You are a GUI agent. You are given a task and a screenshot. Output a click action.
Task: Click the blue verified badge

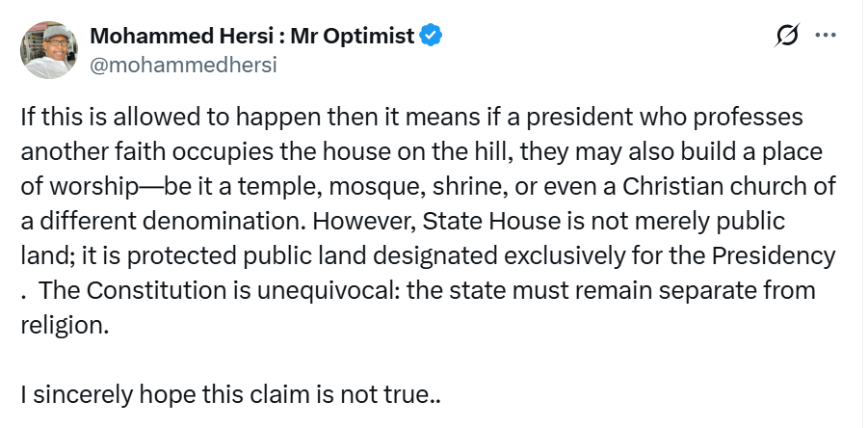(431, 36)
